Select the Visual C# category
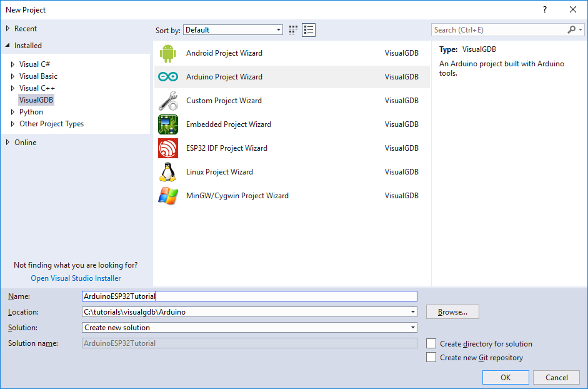The image size is (588, 389). pos(34,64)
